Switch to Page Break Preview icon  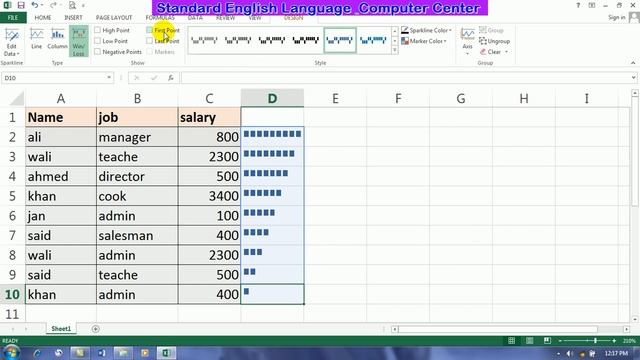pyautogui.click(x=547, y=340)
